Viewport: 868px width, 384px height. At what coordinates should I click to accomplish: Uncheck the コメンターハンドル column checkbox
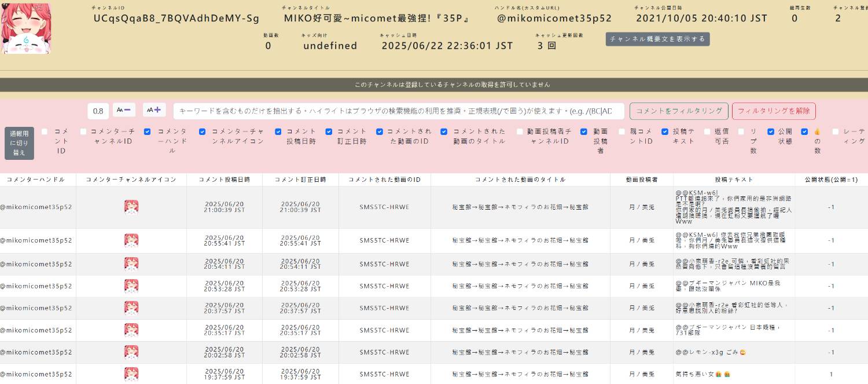(148, 131)
